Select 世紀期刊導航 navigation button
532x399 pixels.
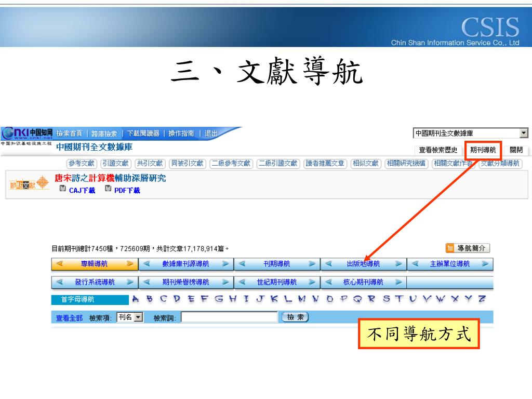click(x=277, y=282)
